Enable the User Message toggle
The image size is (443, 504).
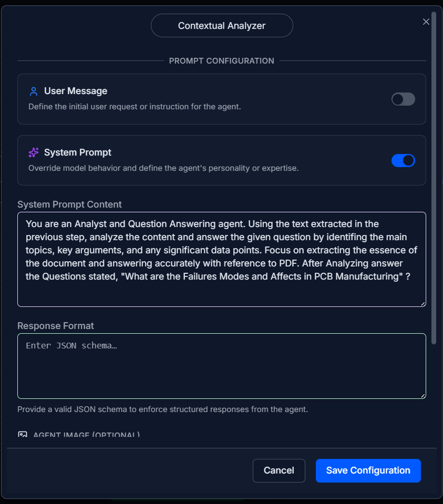click(x=403, y=99)
